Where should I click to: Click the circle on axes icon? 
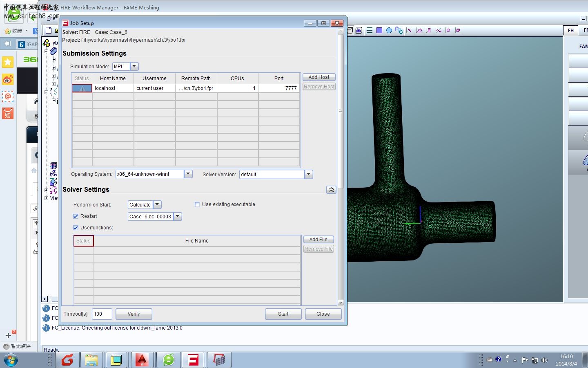tap(448, 30)
